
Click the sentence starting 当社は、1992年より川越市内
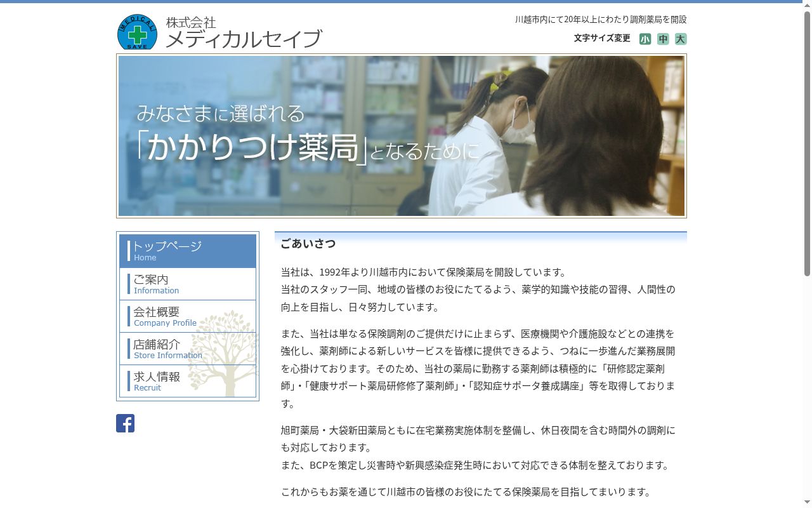point(424,272)
